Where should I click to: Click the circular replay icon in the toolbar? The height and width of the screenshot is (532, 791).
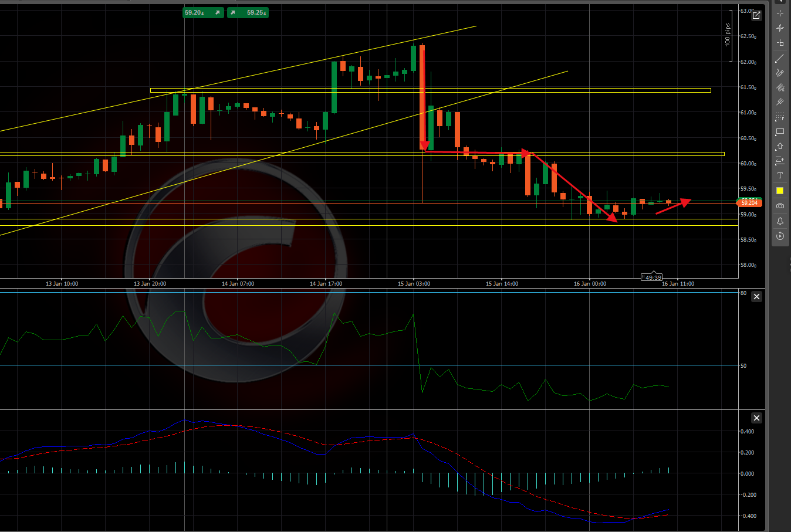pyautogui.click(x=780, y=236)
